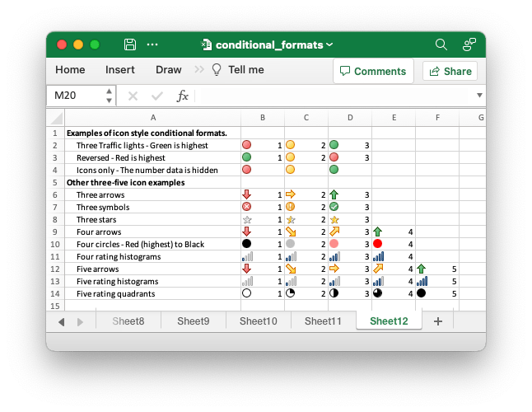Click the Tell me search text

tap(246, 69)
